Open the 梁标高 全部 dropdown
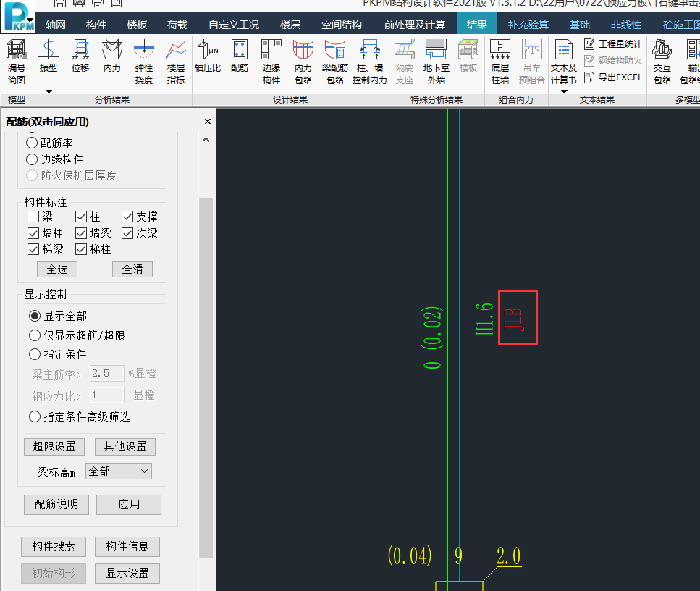This screenshot has width=700, height=591. [x=118, y=471]
